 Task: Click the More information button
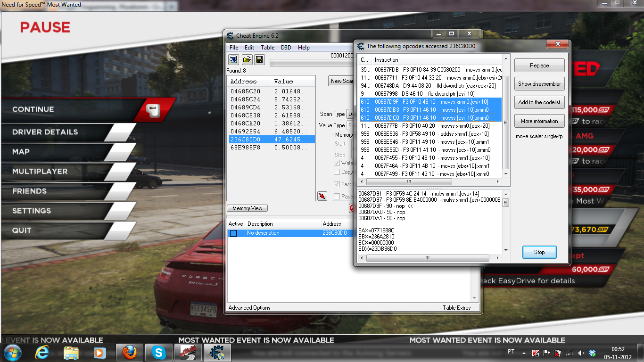click(x=539, y=121)
